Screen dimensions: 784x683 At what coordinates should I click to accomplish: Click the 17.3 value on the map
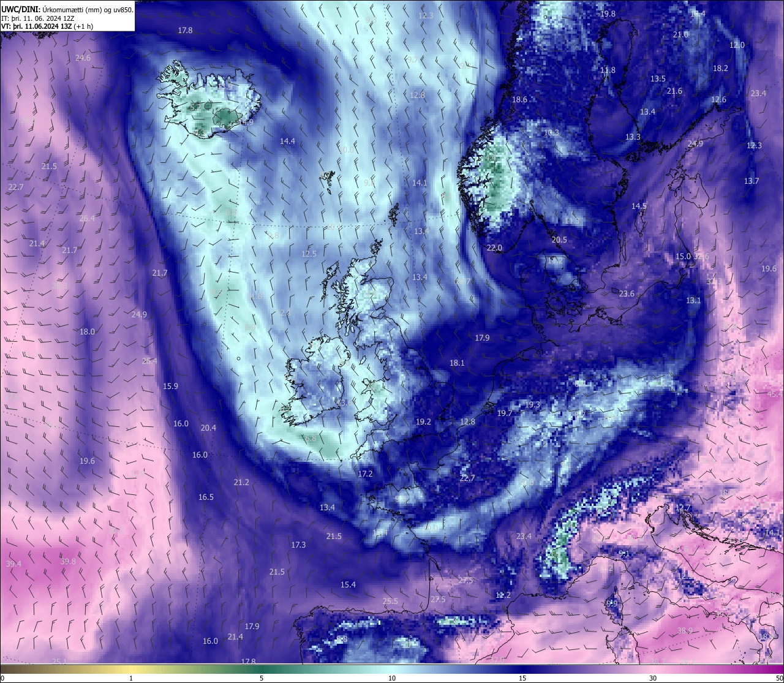coord(298,545)
